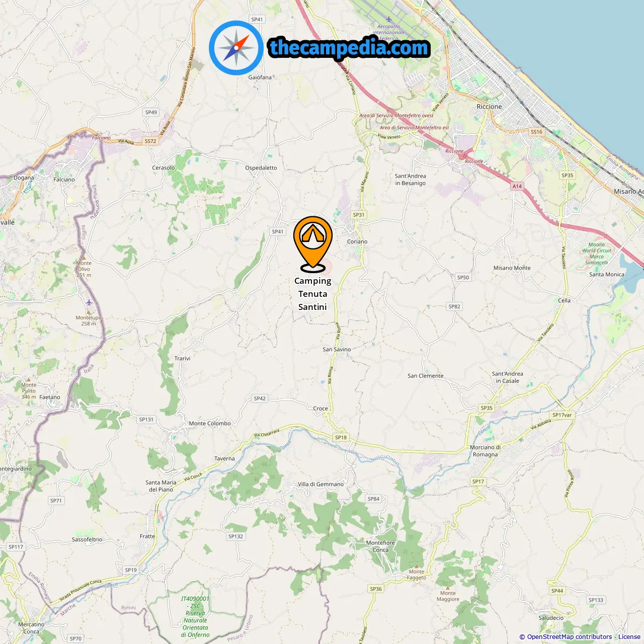This screenshot has height=644, width=644.
Task: Click the SP31 road shield near Coriano
Action: tap(359, 215)
